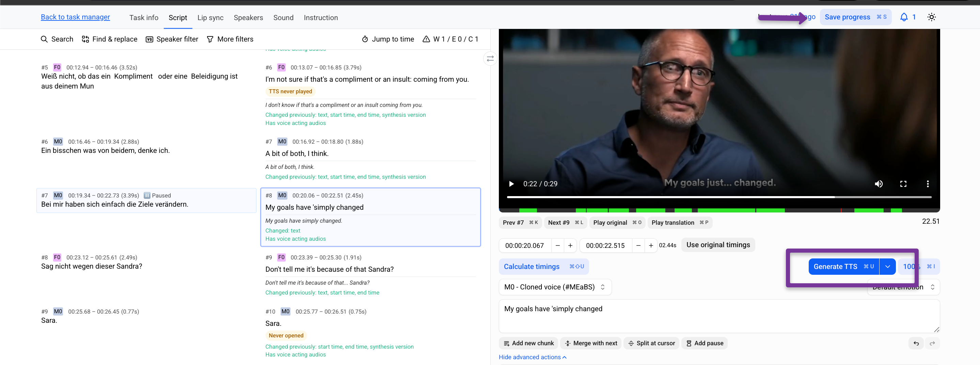
Task: Open the video more options menu
Action: click(x=928, y=184)
